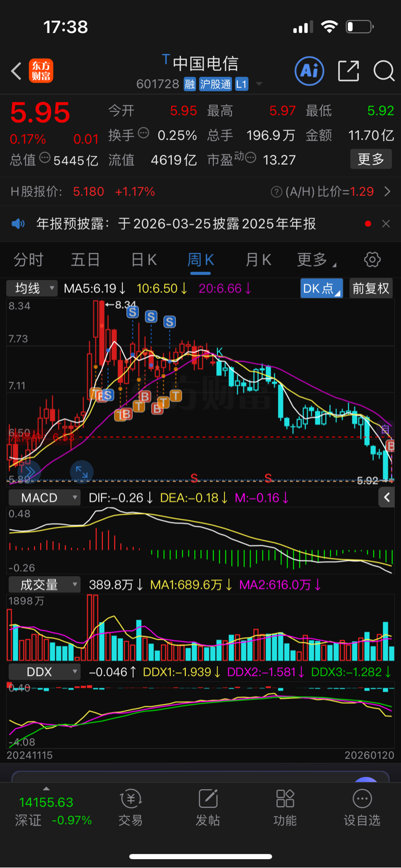Open the DDX indicator dropdown
Image resolution: width=401 pixels, height=868 pixels.
coord(44,672)
